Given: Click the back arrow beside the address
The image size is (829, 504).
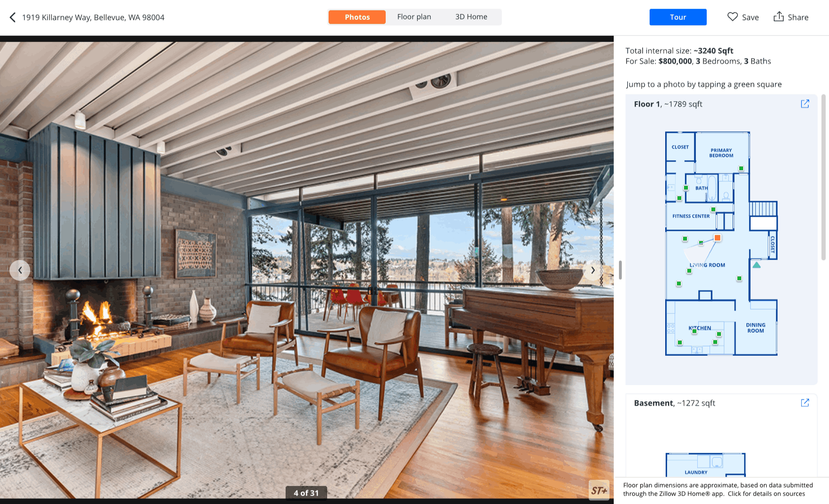Looking at the screenshot, I should (13, 17).
